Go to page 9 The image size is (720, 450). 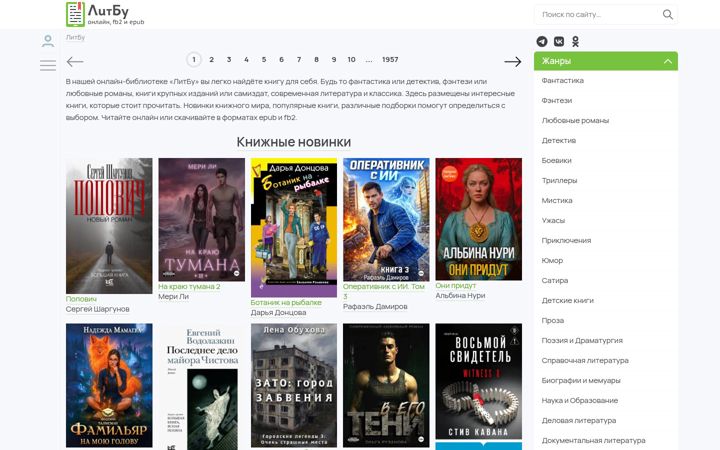pyautogui.click(x=334, y=60)
